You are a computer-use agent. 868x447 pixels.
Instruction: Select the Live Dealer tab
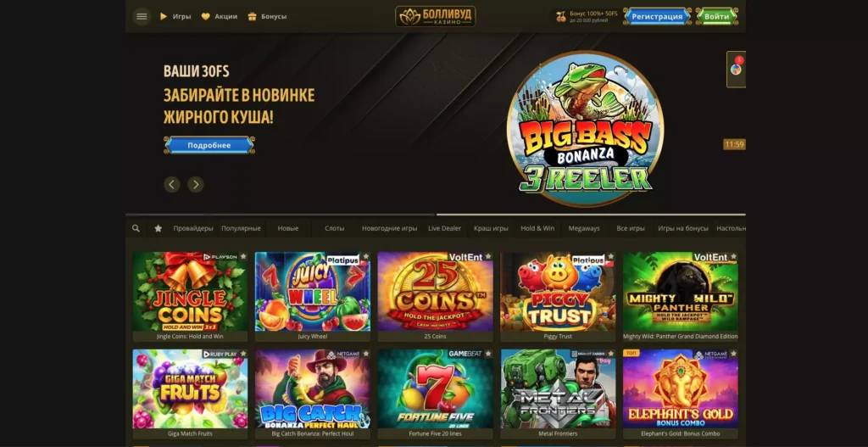point(444,228)
